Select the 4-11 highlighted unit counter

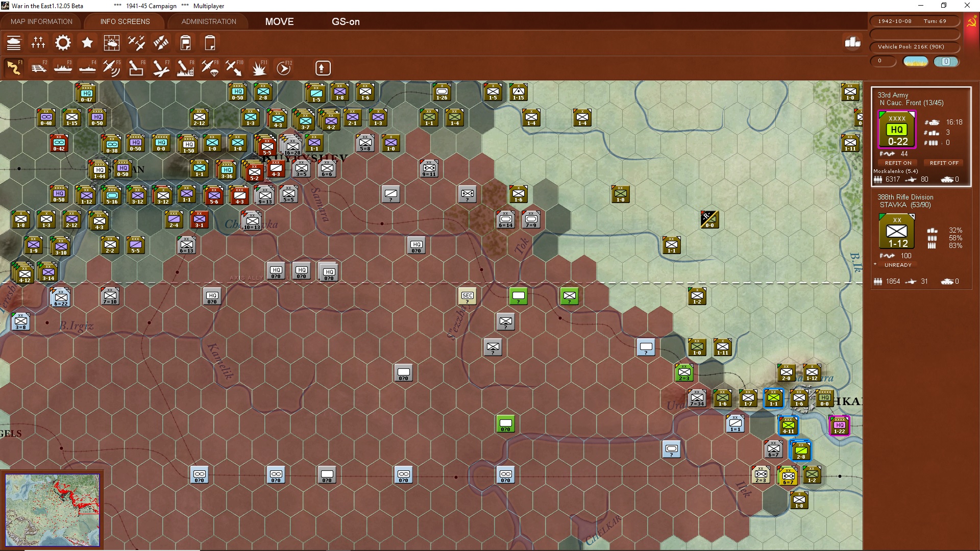tap(788, 425)
